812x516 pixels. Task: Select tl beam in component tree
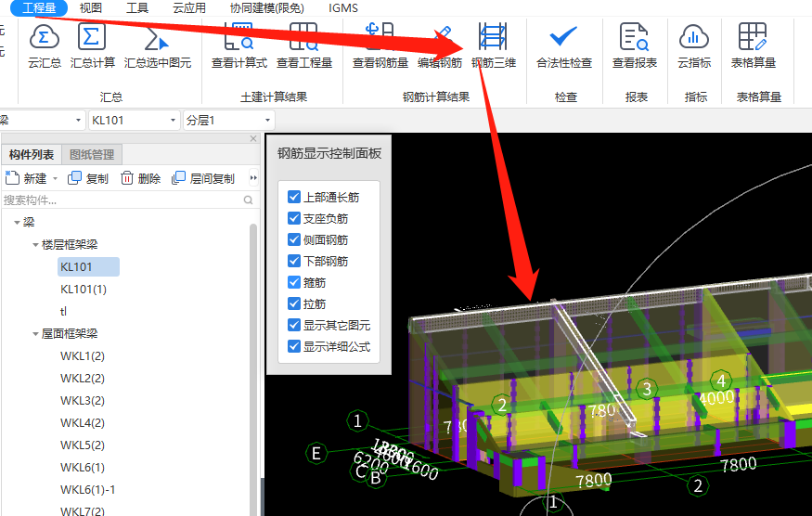tap(63, 311)
